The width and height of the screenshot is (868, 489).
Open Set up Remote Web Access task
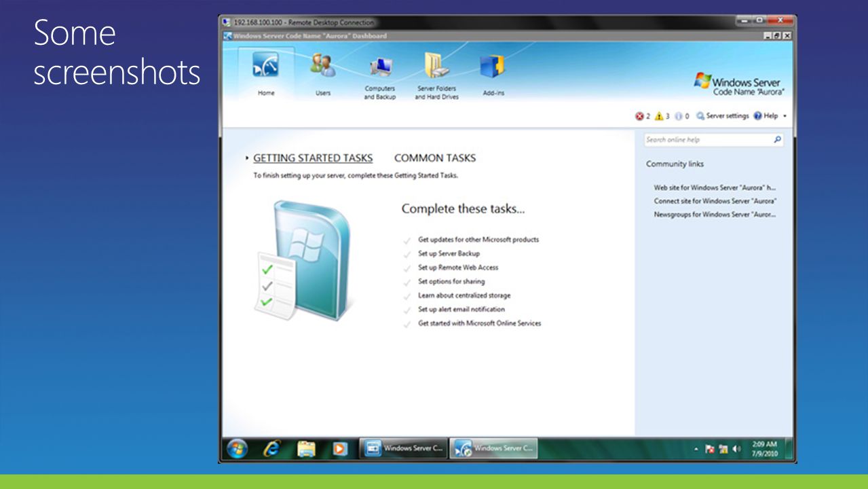(x=458, y=268)
